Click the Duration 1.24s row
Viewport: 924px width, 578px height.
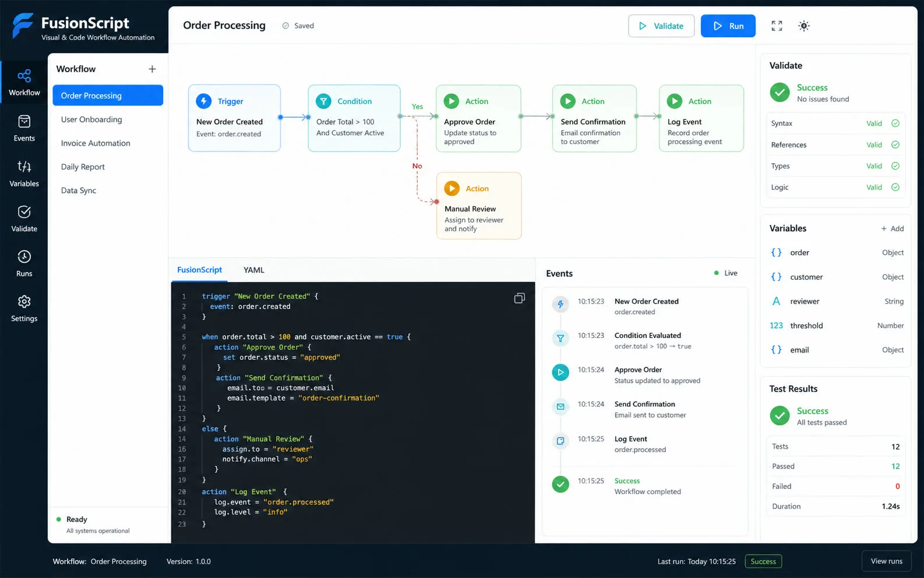pos(836,506)
